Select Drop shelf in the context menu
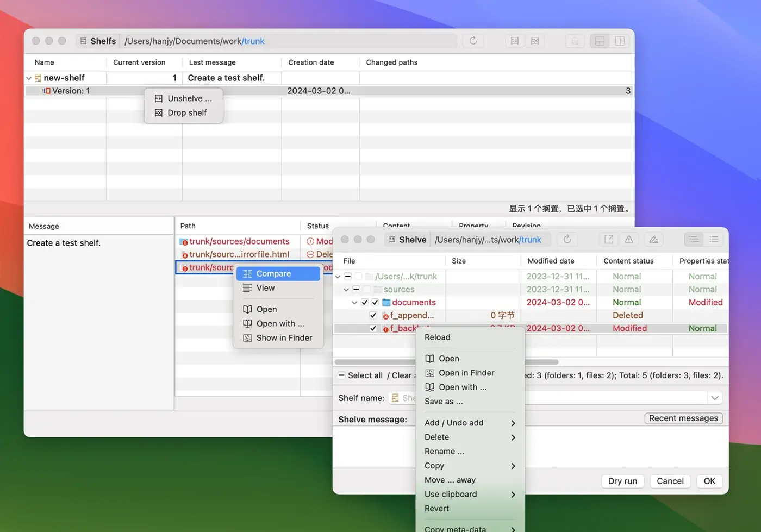Screen dimensions: 761x532 pyautogui.click(x=187, y=112)
